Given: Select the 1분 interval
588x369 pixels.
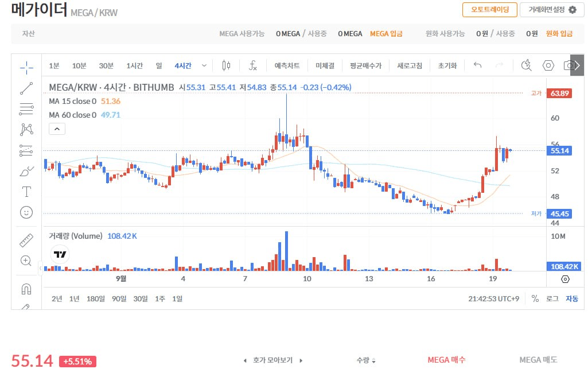Looking at the screenshot, I should [x=54, y=65].
